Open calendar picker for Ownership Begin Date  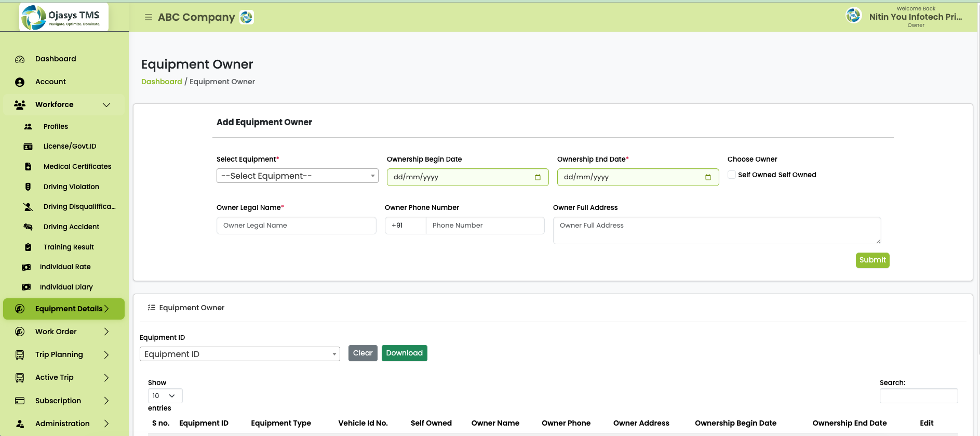[538, 177]
